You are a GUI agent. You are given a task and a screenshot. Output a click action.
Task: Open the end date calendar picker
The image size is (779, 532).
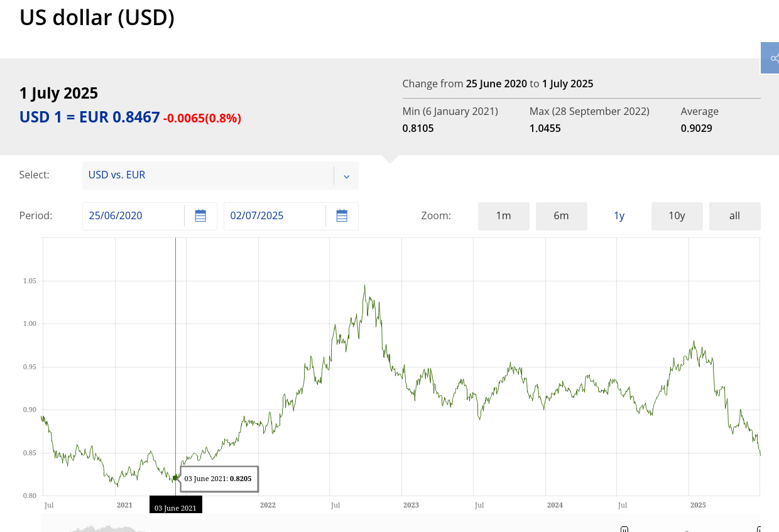(342, 216)
